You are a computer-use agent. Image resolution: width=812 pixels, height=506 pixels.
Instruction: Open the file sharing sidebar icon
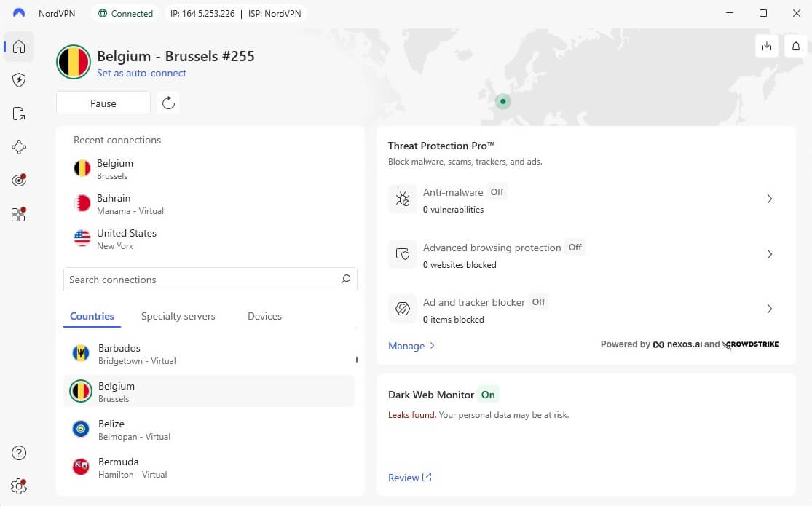(x=19, y=114)
